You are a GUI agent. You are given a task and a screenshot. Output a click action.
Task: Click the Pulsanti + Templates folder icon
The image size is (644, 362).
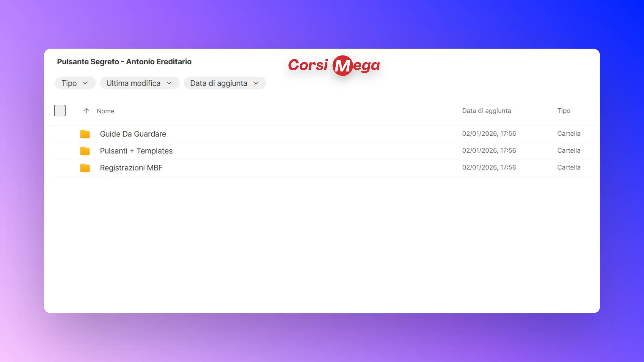(85, 151)
